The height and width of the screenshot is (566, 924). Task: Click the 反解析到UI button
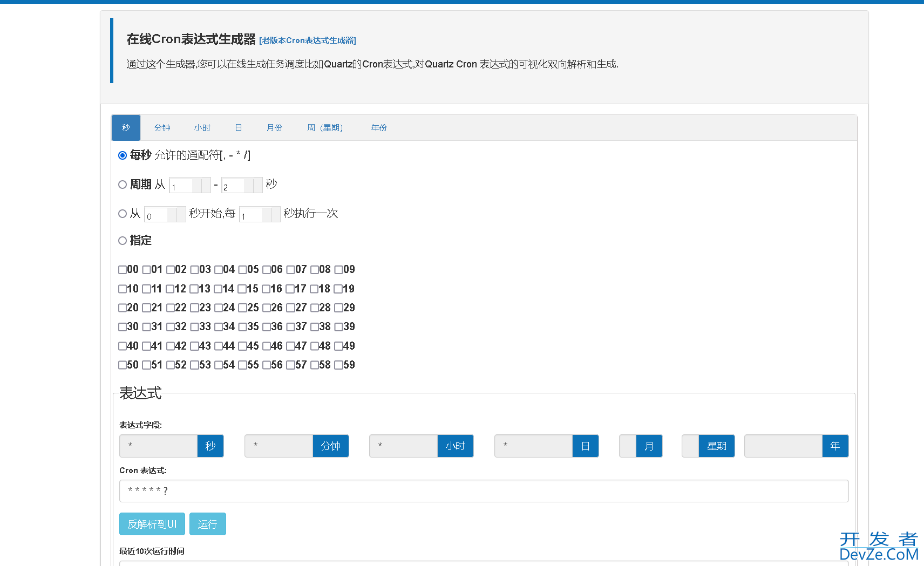152,524
